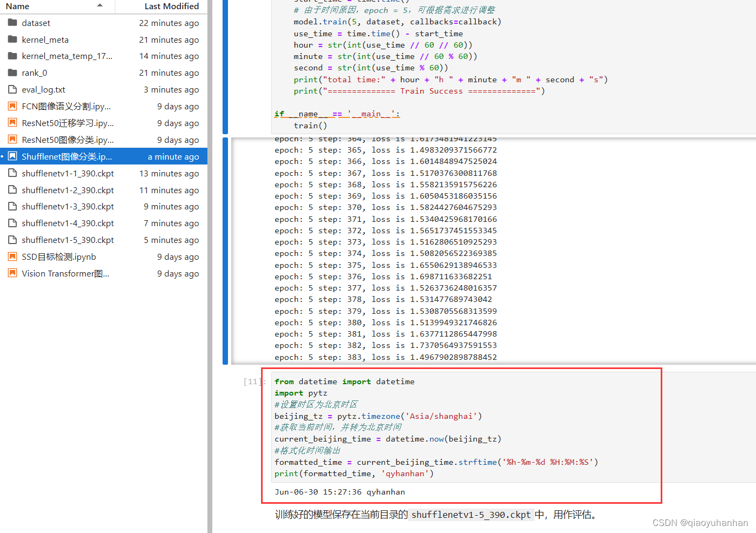Click '3 minutes ago' for eval_log.txt
The image size is (756, 533).
click(x=171, y=89)
